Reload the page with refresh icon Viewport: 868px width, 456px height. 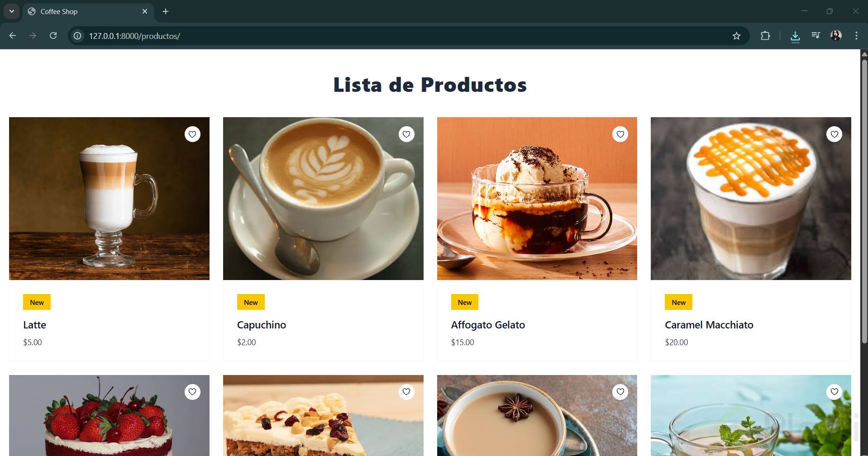53,36
